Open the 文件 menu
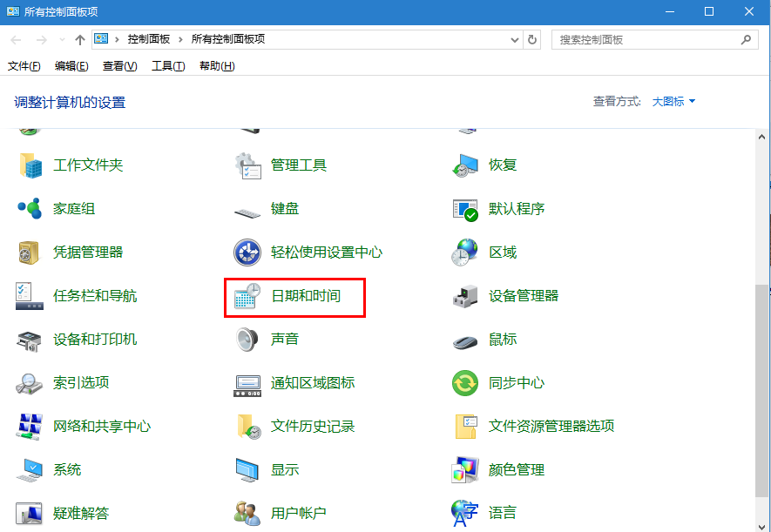Viewport: 771px width, 532px height. click(24, 65)
